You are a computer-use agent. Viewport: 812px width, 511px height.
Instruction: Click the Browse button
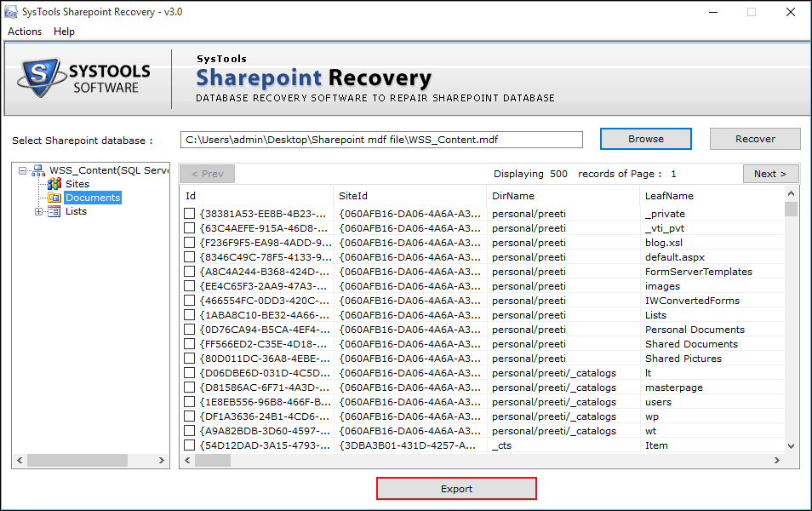tap(646, 139)
